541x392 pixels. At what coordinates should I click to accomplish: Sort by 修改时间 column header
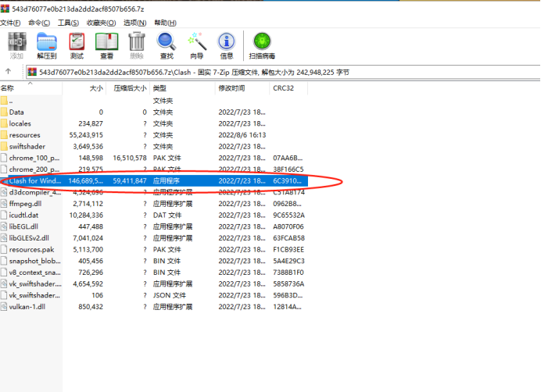point(232,88)
